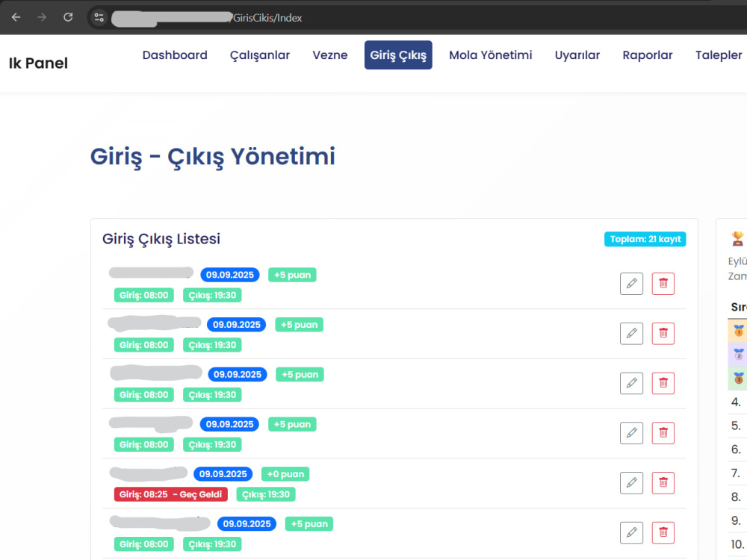
Task: Click the trophy icon in the right panel
Action: pyautogui.click(x=737, y=239)
